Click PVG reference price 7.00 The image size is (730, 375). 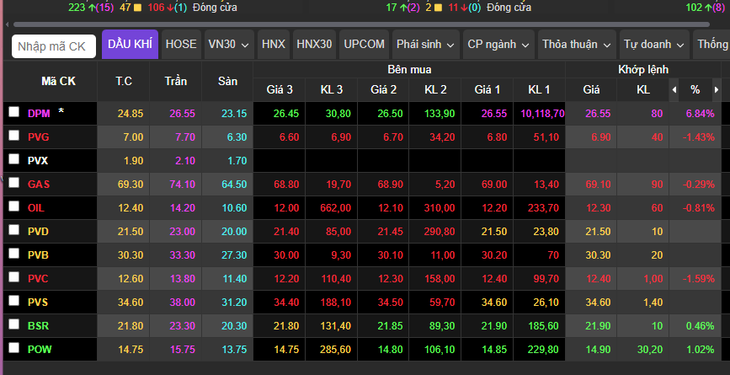(133, 137)
